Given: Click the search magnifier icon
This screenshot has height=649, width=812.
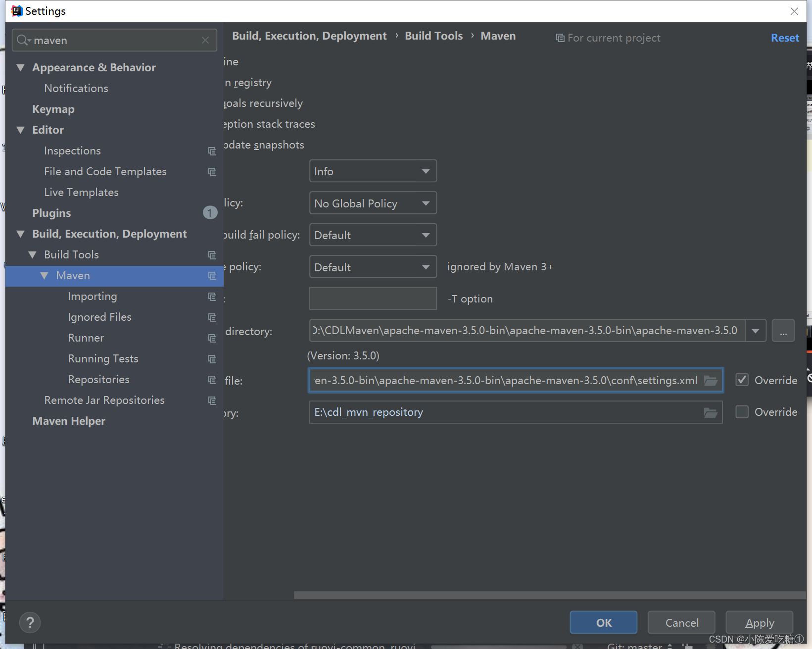Looking at the screenshot, I should [23, 40].
